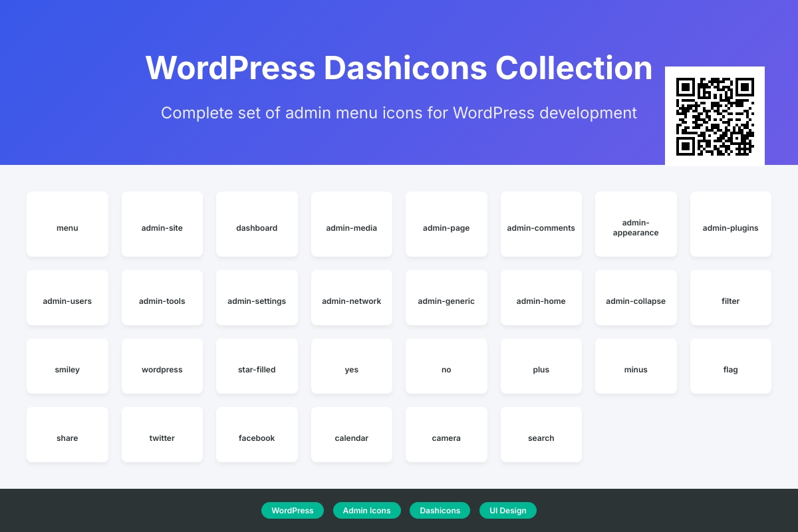Choose the admin-tools icon card
798x532 pixels.
coord(162,297)
